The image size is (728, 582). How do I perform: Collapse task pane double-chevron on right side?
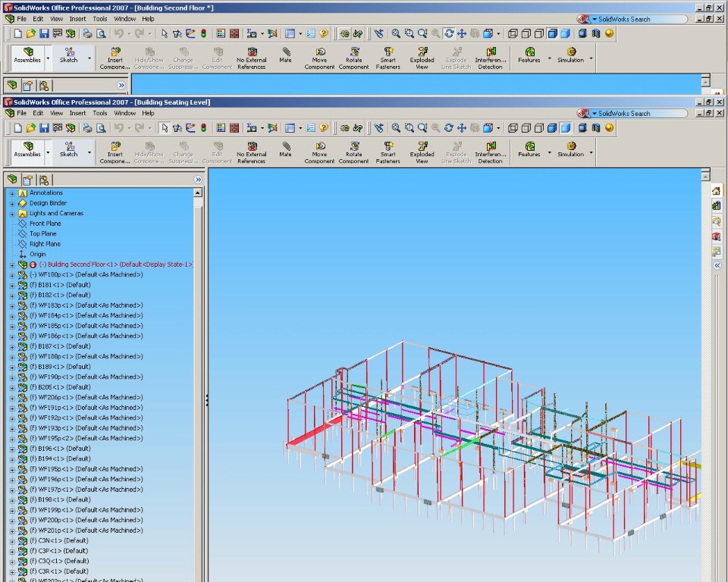[717, 265]
